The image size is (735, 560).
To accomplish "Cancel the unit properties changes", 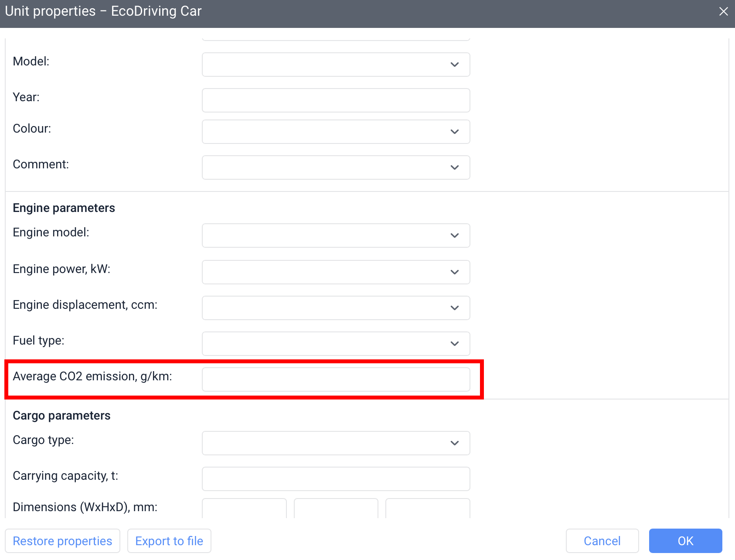I will coord(602,541).
